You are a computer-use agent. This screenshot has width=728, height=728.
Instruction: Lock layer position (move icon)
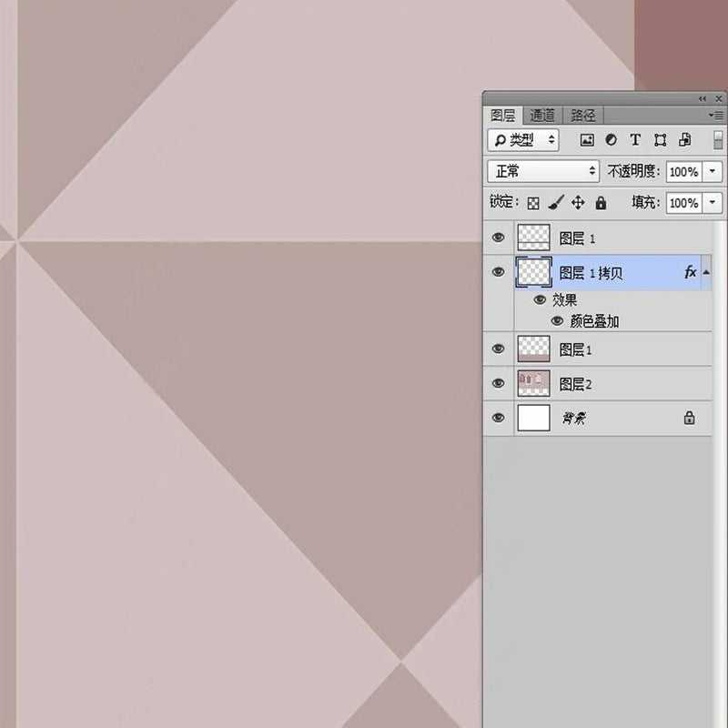click(x=578, y=203)
